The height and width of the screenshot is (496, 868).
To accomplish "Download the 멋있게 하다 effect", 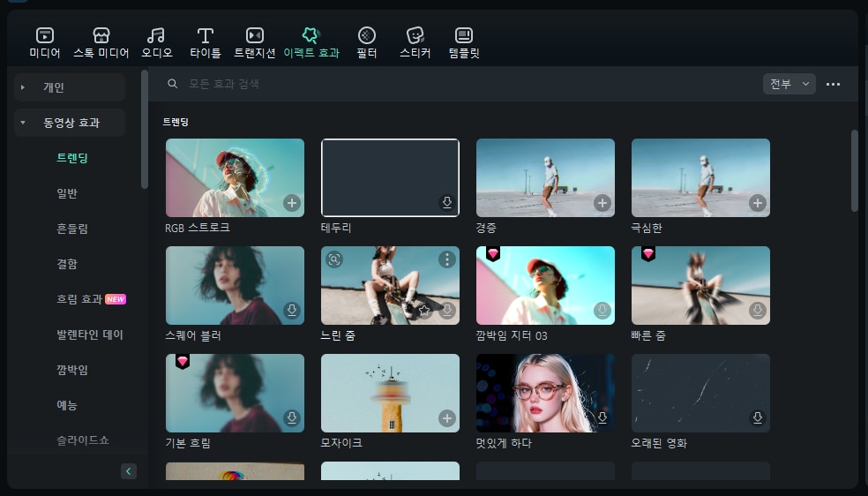I will (x=602, y=418).
